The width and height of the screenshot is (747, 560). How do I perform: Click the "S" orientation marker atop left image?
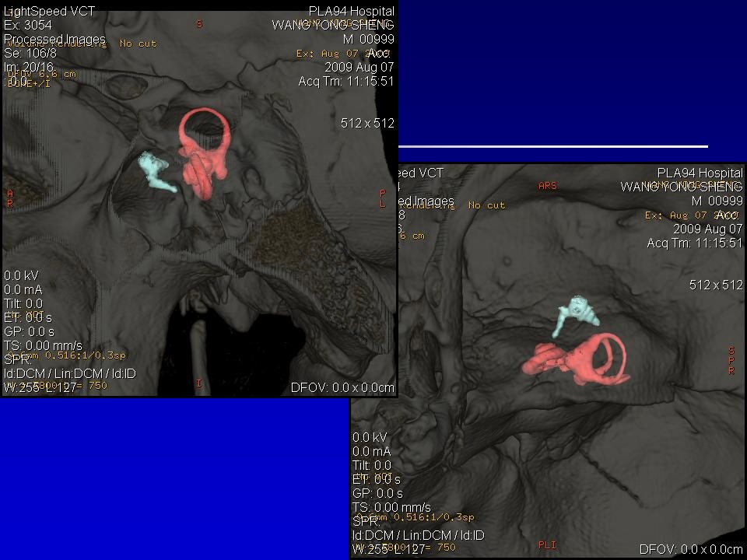coord(199,24)
